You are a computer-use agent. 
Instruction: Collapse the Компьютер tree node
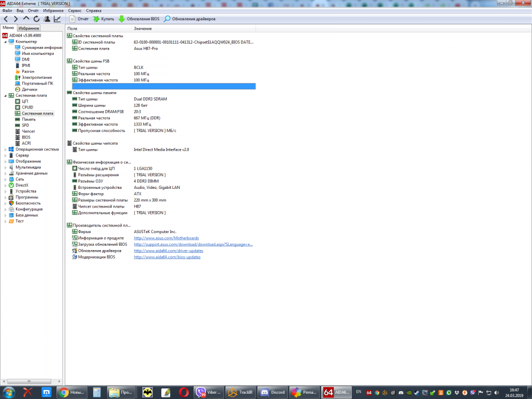pos(5,41)
